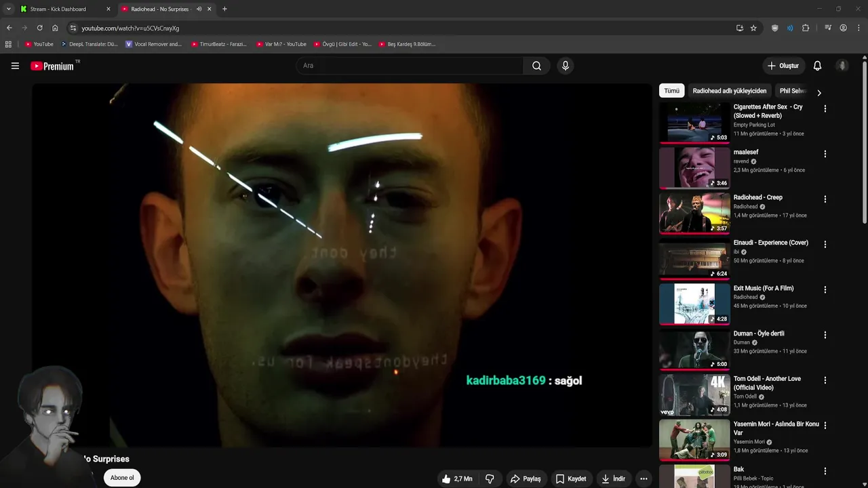Open Var Mı? - YouTube bookmark
The height and width of the screenshot is (488, 868).
coord(281,44)
